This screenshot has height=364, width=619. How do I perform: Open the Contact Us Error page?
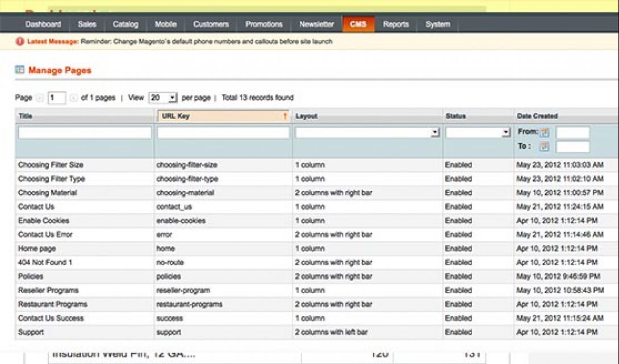pos(45,235)
